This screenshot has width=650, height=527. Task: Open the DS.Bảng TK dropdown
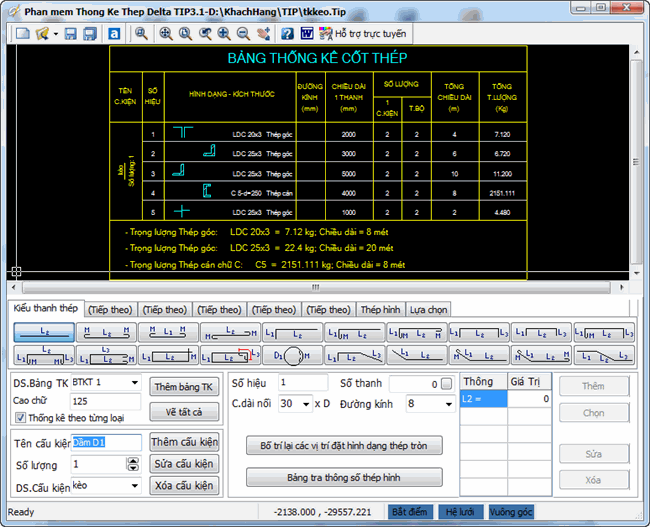[134, 382]
